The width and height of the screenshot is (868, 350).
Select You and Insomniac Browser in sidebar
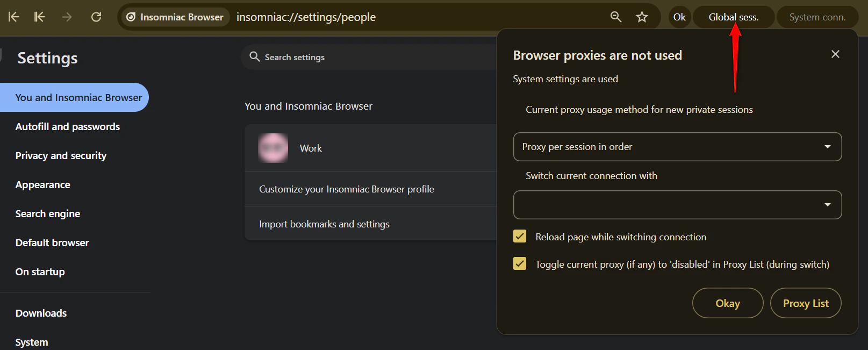coord(74,97)
